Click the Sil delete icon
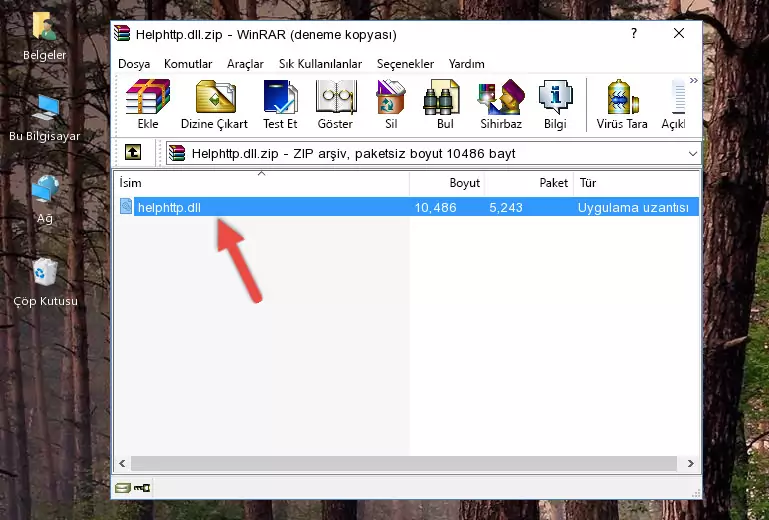The width and height of the screenshot is (769, 520). [x=391, y=104]
